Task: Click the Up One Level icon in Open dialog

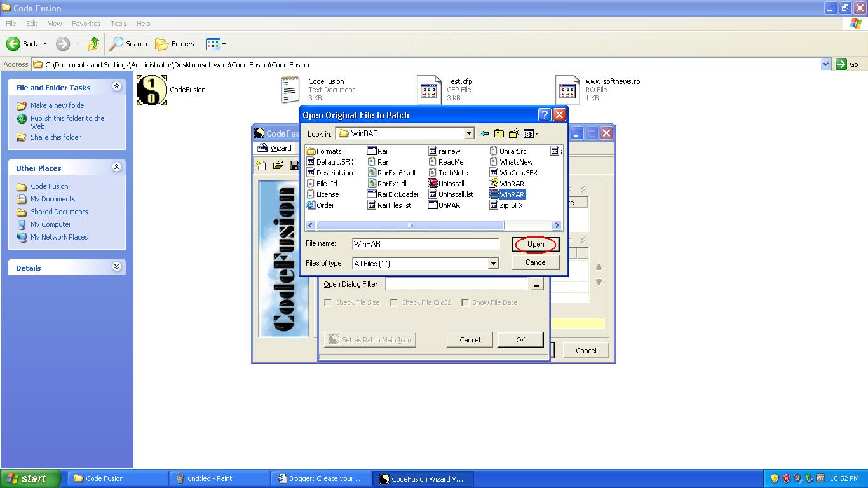Action: (499, 133)
